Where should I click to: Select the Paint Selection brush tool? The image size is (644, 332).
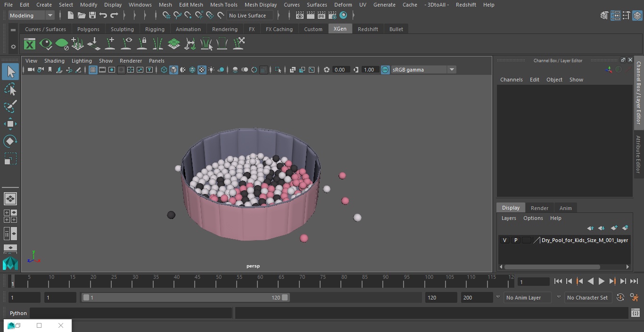pyautogui.click(x=10, y=106)
